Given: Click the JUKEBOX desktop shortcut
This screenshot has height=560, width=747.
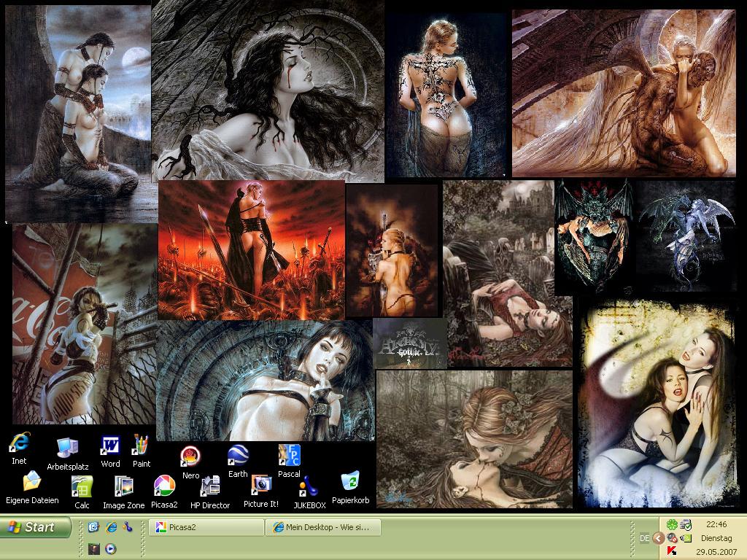Looking at the screenshot, I should [x=309, y=486].
